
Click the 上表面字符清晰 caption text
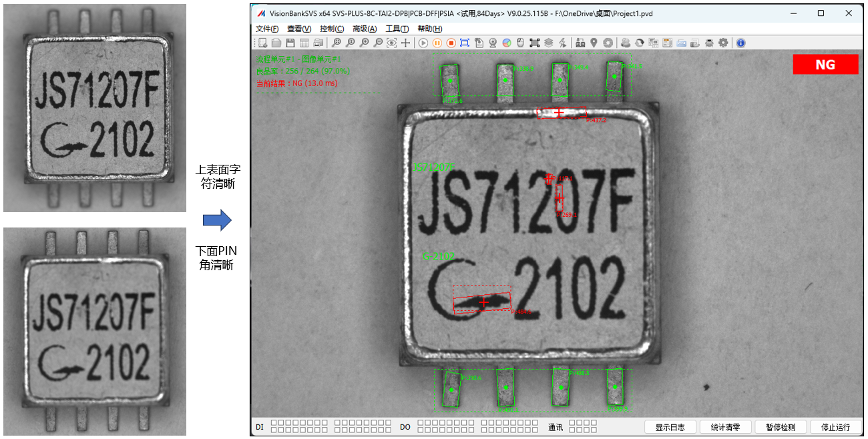point(218,178)
